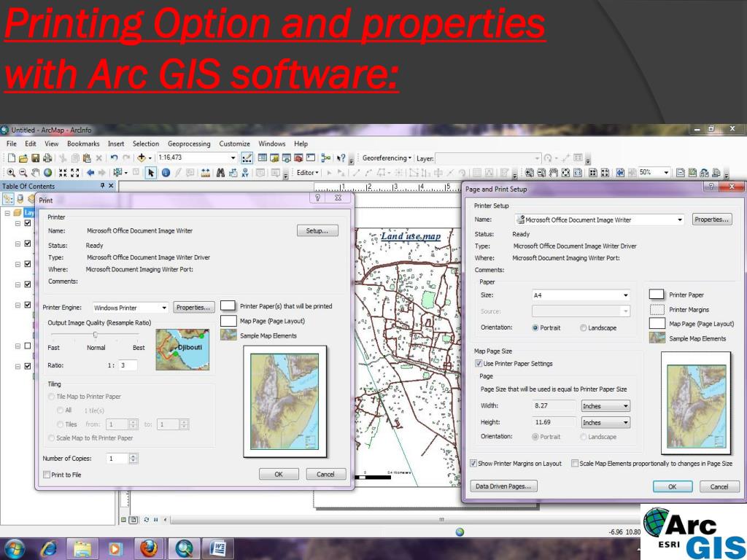This screenshot has height=560, width=747.
Task: Open the Geoprocessing menu
Action: click(x=189, y=144)
